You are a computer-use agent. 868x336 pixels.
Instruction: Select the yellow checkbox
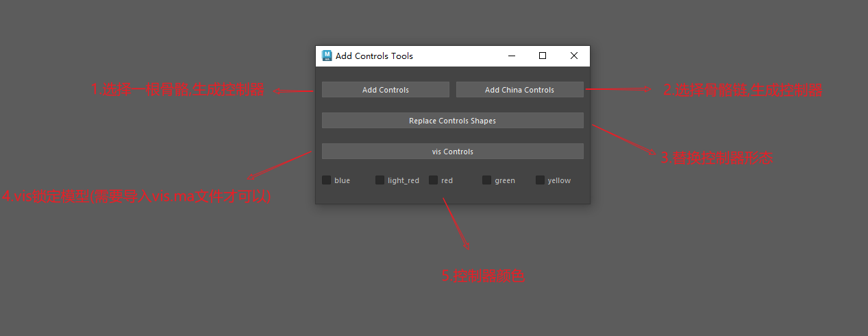point(541,180)
